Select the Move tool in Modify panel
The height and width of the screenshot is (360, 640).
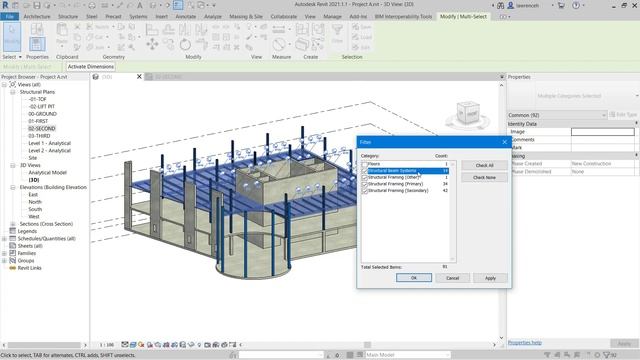[152, 44]
